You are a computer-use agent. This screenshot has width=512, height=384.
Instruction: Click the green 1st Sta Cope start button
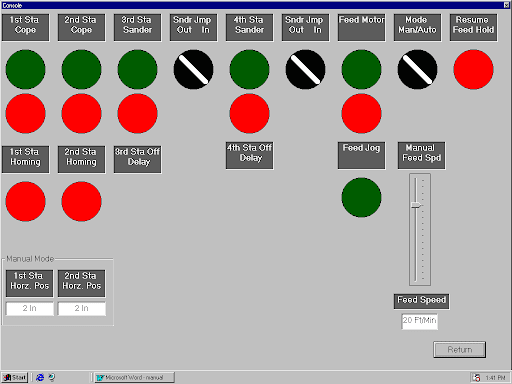click(25, 69)
